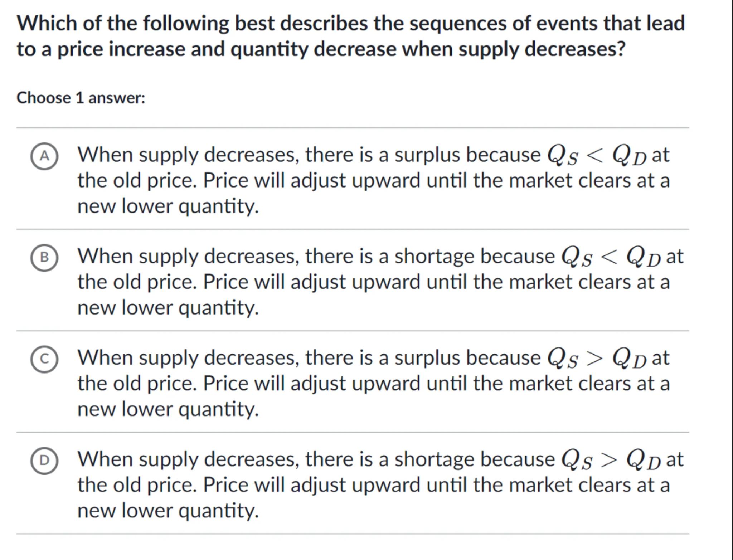Pick answer option D circle

[x=44, y=460]
